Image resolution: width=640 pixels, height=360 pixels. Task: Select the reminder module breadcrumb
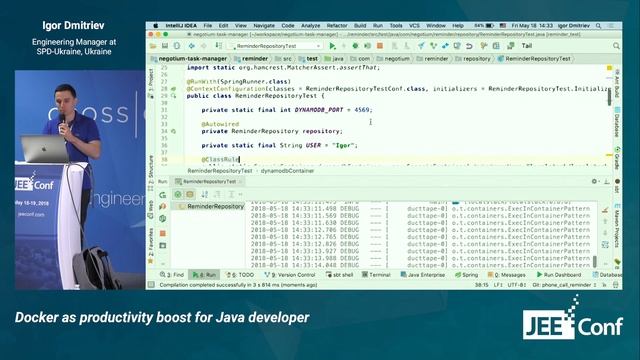tap(251, 59)
